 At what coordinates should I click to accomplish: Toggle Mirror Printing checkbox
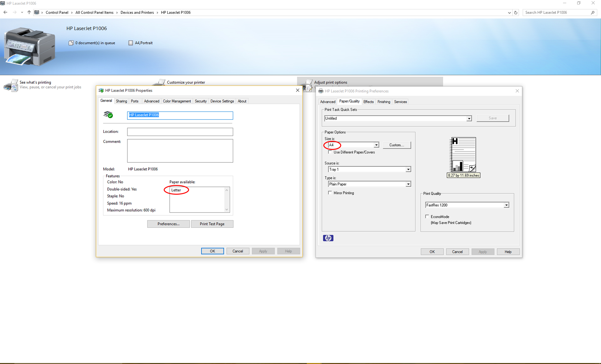(330, 193)
